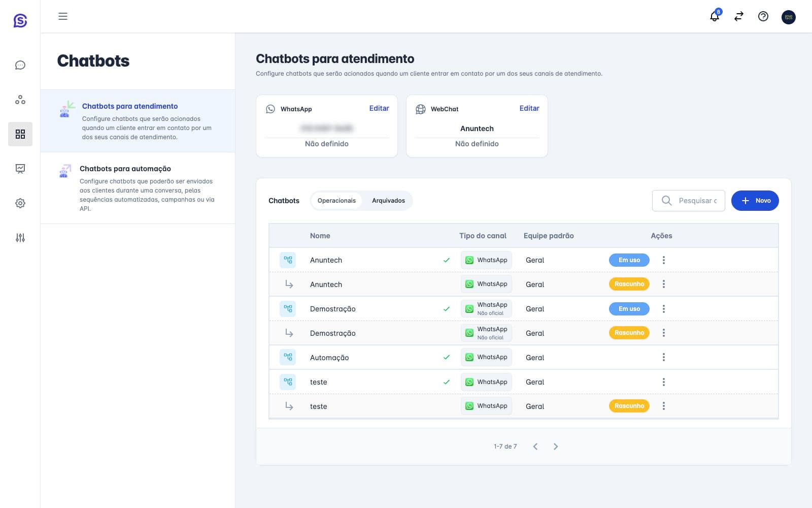The width and height of the screenshot is (812, 508).
Task: Click the flow icon for published teste row
Action: [288, 382]
